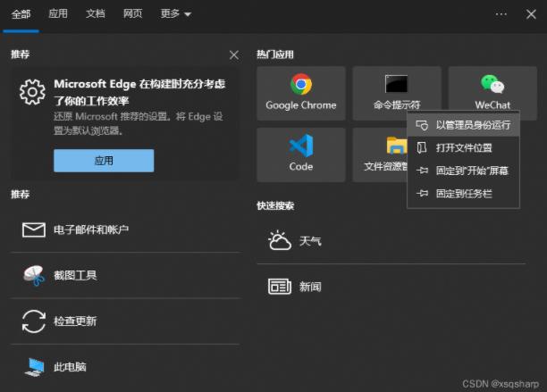Click the settings gear icon in recommendation
Viewport: 547px width, 392px height.
32,92
